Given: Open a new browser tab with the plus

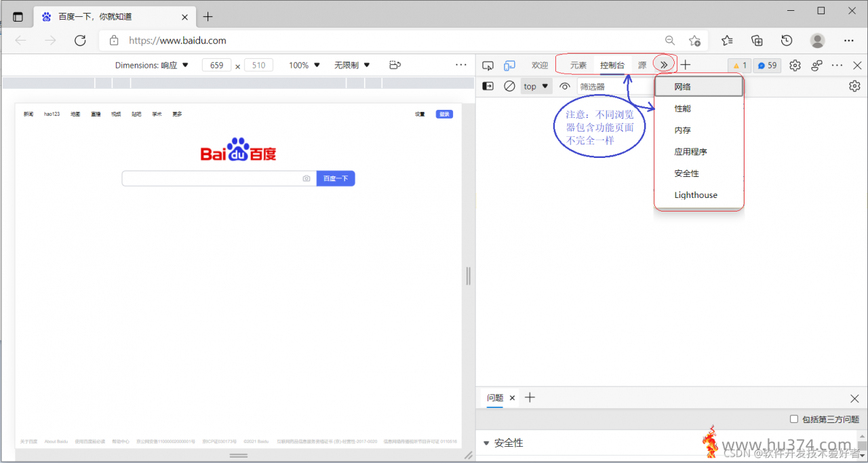Looking at the screenshot, I should (208, 16).
